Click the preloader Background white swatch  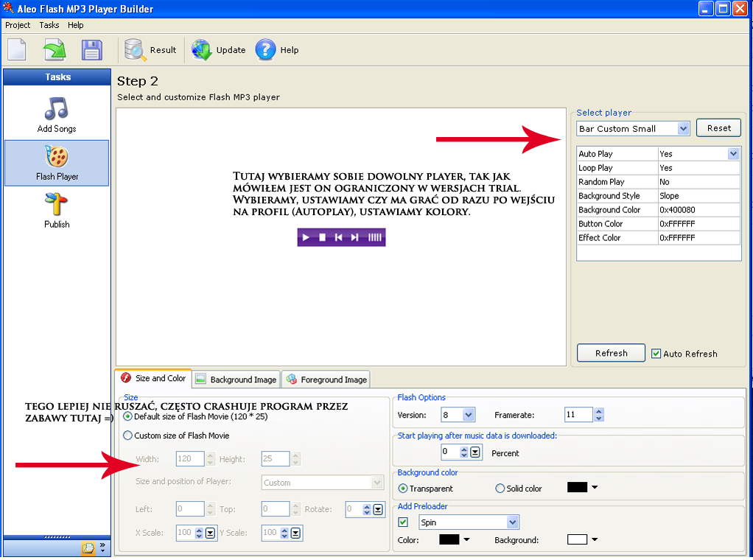point(577,539)
